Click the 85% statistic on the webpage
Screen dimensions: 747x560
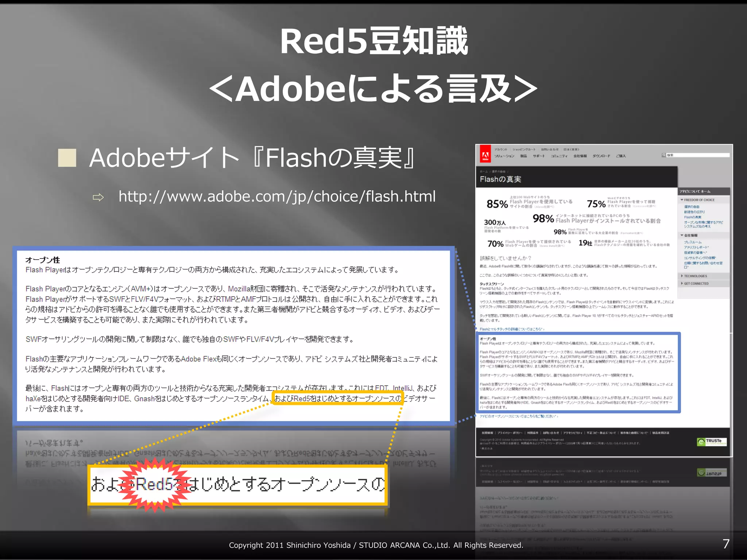coord(497,204)
